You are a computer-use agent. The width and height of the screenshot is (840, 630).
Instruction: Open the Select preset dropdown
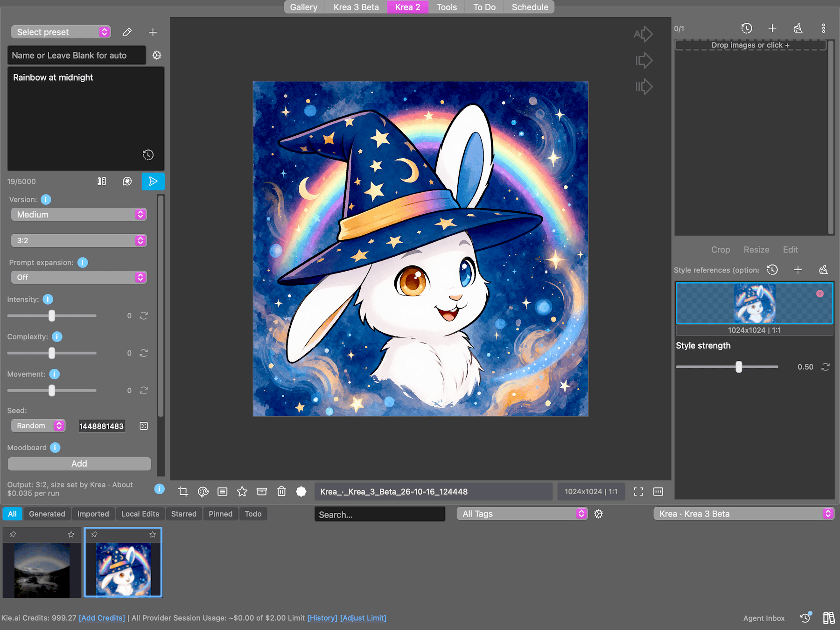(61, 32)
